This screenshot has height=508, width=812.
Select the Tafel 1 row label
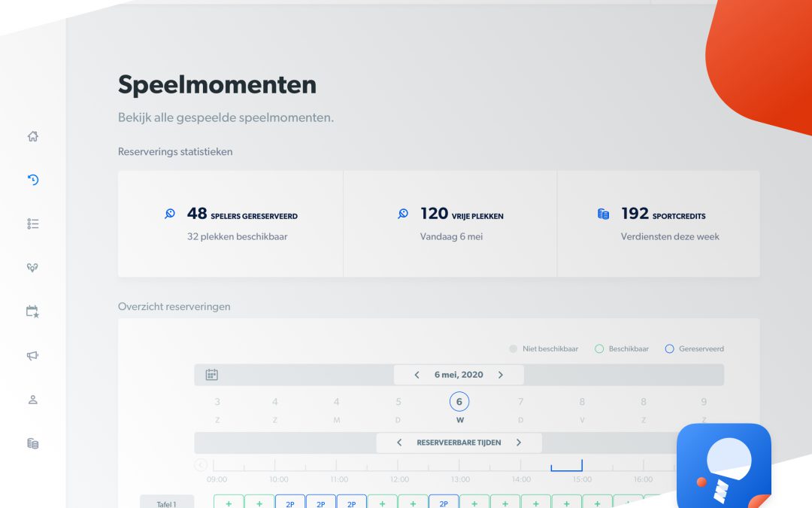[167, 503]
